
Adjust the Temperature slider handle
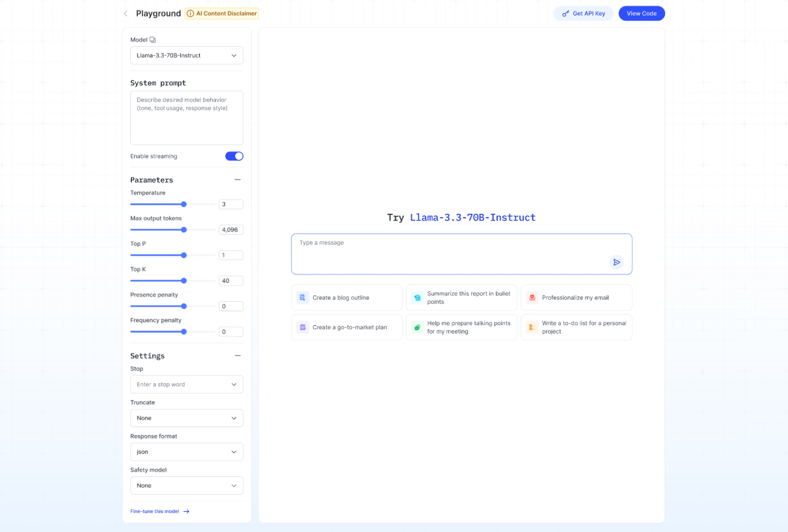pyautogui.click(x=183, y=204)
